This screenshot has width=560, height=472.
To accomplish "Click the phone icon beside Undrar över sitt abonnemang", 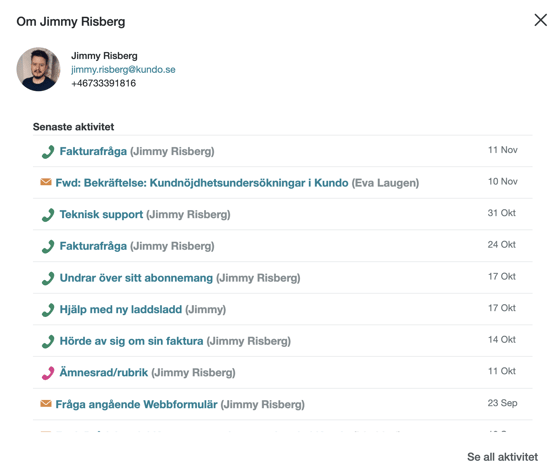I will point(48,278).
